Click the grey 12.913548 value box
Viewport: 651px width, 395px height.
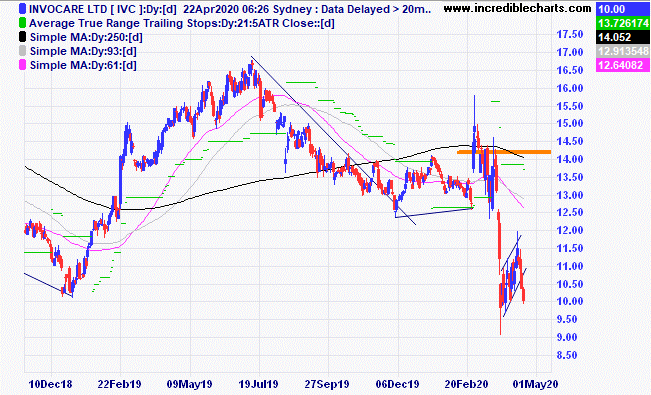pyautogui.click(x=623, y=51)
